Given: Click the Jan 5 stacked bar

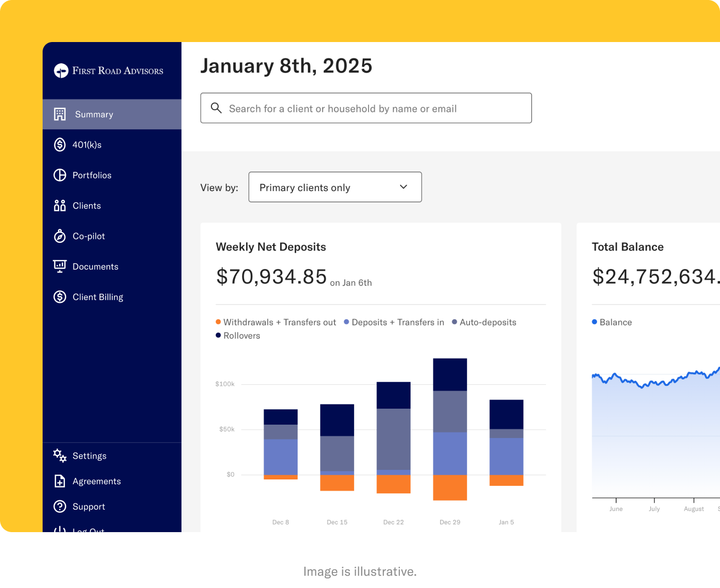Looking at the screenshot, I should click(506, 443).
